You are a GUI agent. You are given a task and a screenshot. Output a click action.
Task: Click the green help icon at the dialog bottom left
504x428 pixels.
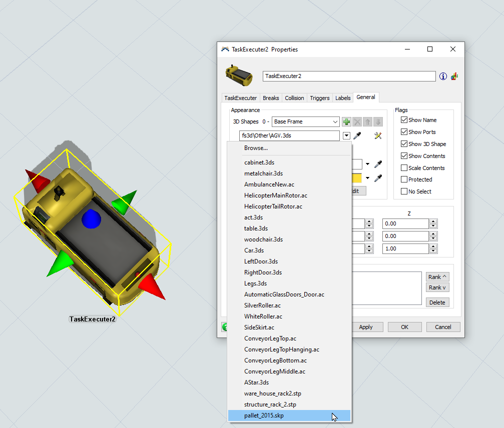click(225, 327)
